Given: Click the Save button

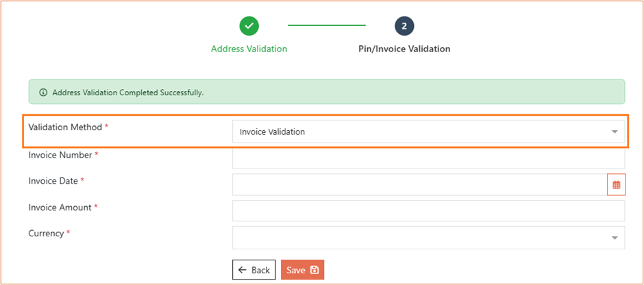Looking at the screenshot, I should 302,270.
